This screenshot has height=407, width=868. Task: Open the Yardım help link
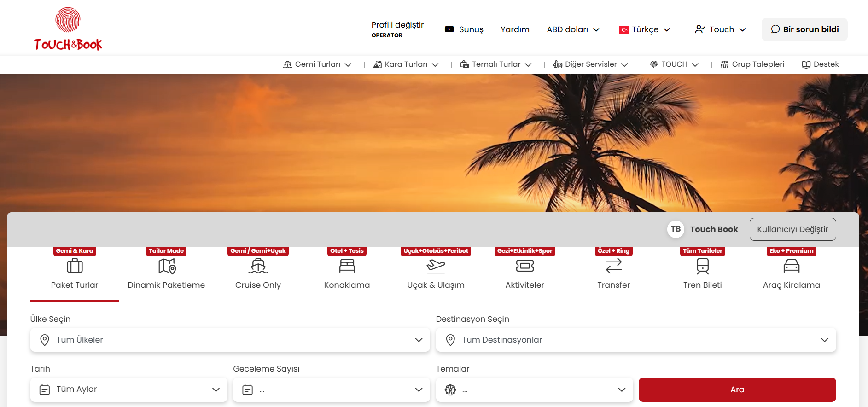pyautogui.click(x=515, y=29)
